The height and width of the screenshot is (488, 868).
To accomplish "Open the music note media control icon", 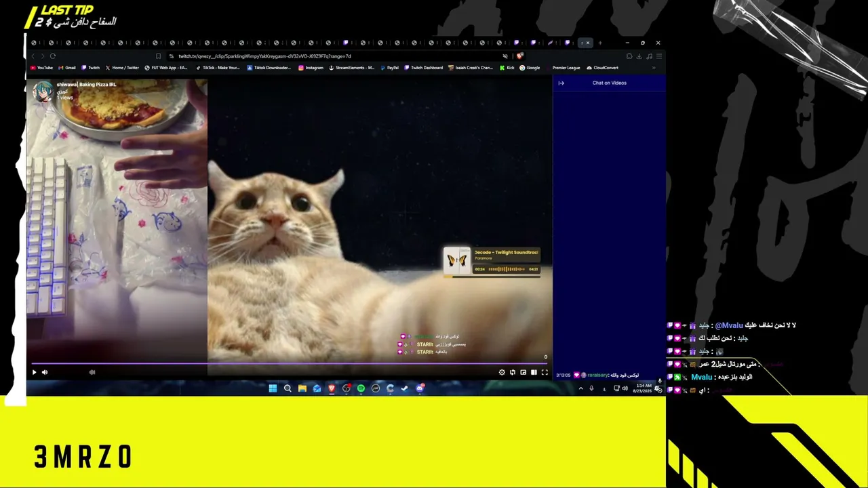I will tap(649, 56).
